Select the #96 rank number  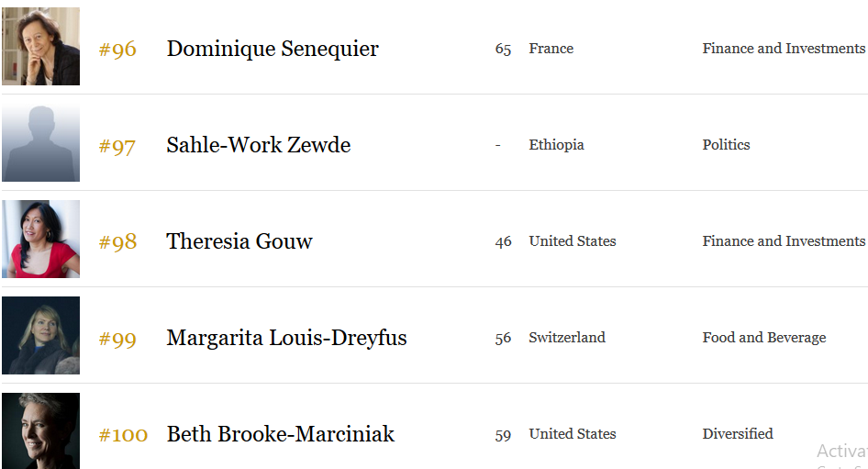[117, 50]
